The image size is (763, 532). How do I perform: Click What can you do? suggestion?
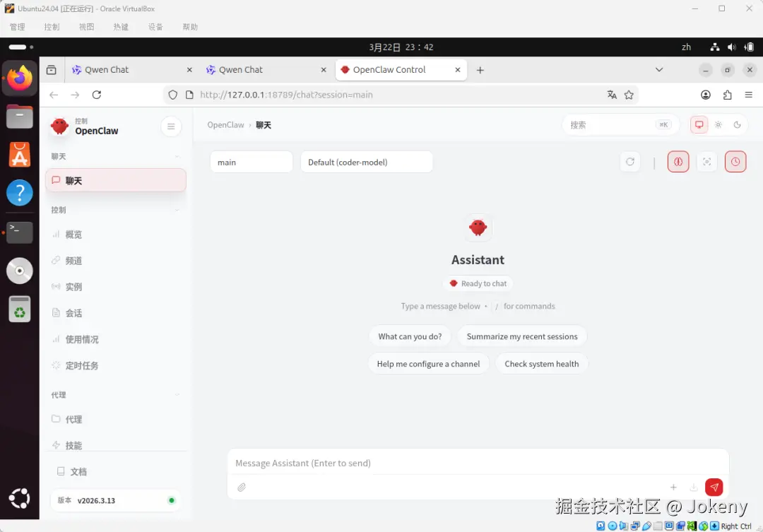click(x=410, y=336)
